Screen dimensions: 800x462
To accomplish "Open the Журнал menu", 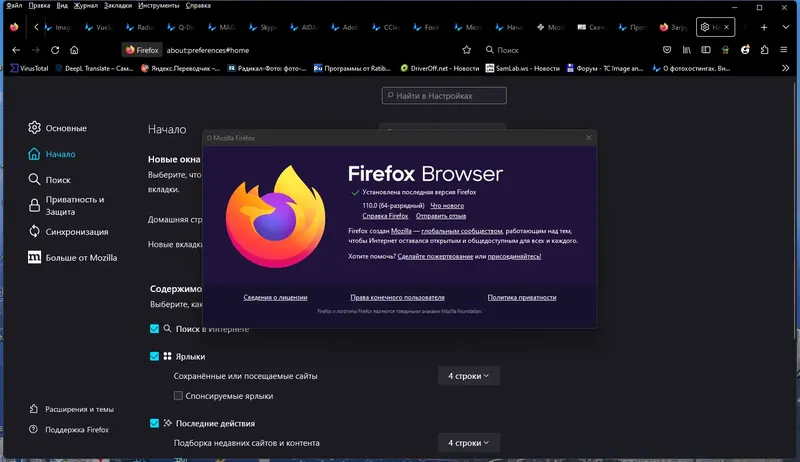I will (86, 6).
